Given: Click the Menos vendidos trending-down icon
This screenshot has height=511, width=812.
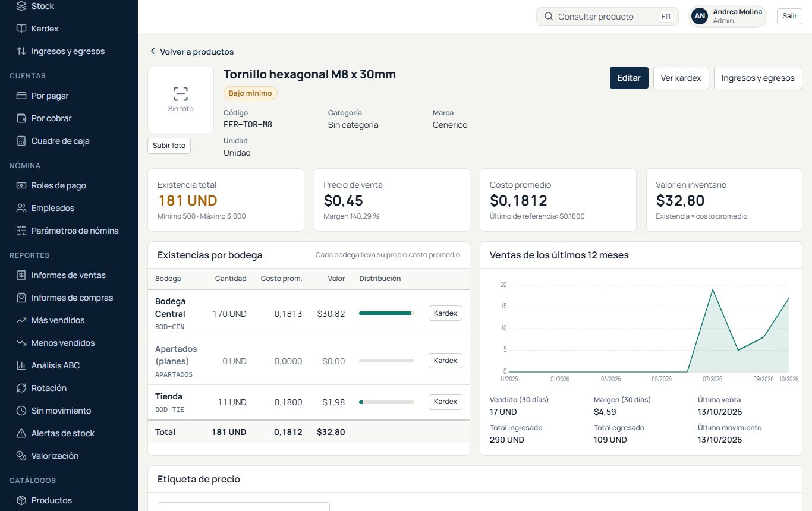Looking at the screenshot, I should 21,343.
